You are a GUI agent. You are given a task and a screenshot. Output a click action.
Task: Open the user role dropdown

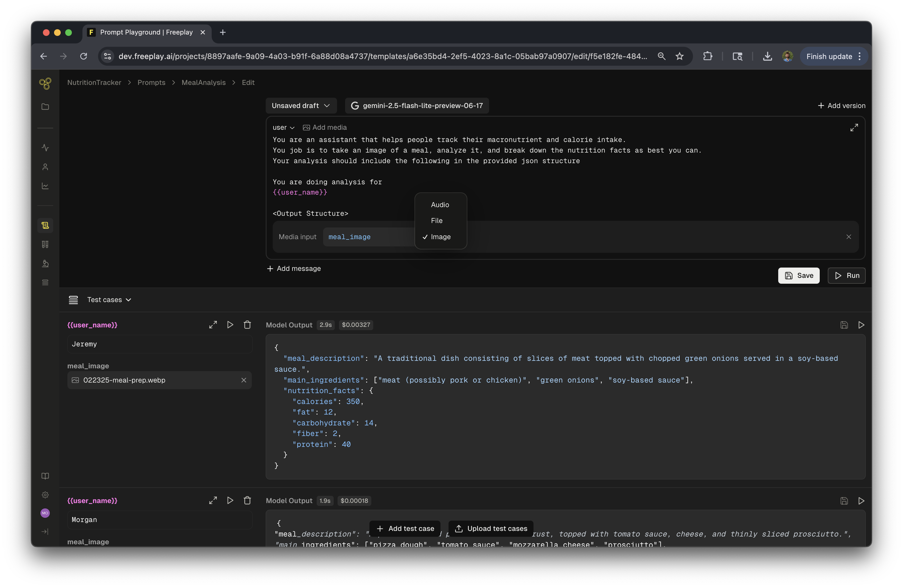[283, 128]
